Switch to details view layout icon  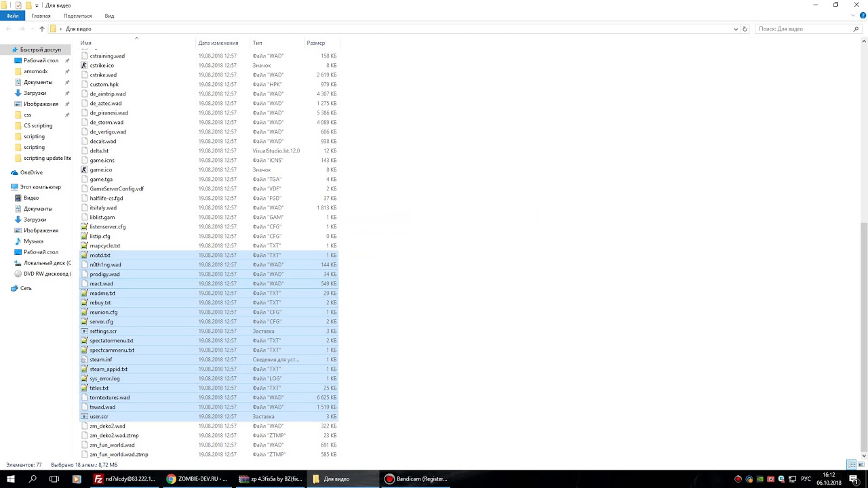(851, 465)
